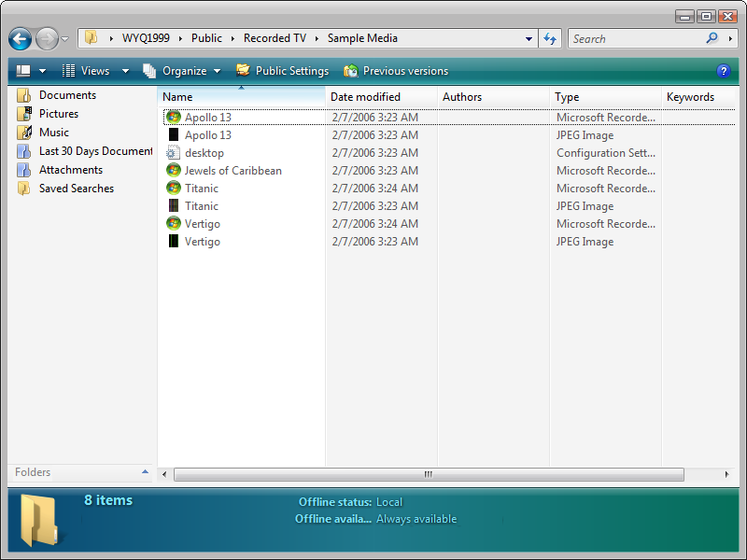The image size is (747, 560).
Task: Select Jewels of Caribbean recording
Action: (x=233, y=171)
